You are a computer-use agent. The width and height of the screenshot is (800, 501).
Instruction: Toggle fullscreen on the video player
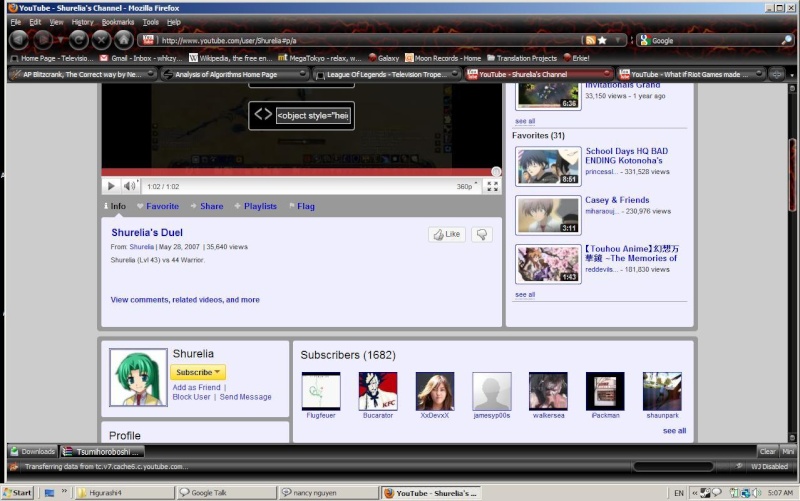pos(492,186)
